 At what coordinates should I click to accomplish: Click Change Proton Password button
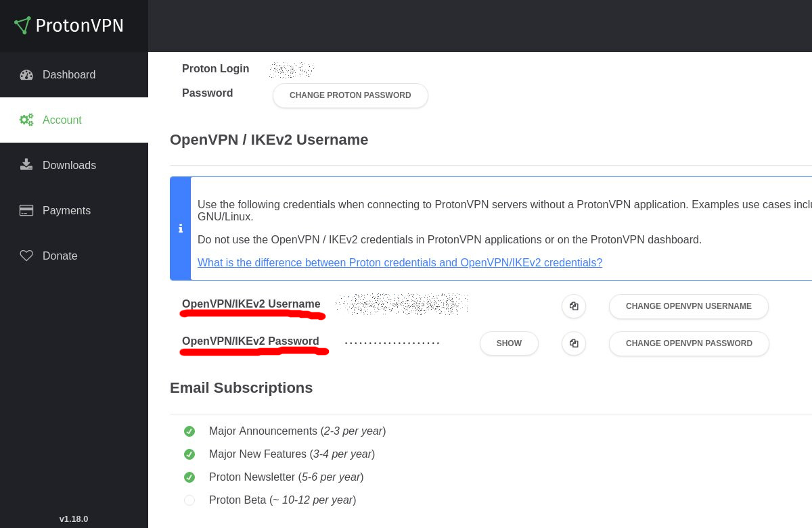(351, 95)
